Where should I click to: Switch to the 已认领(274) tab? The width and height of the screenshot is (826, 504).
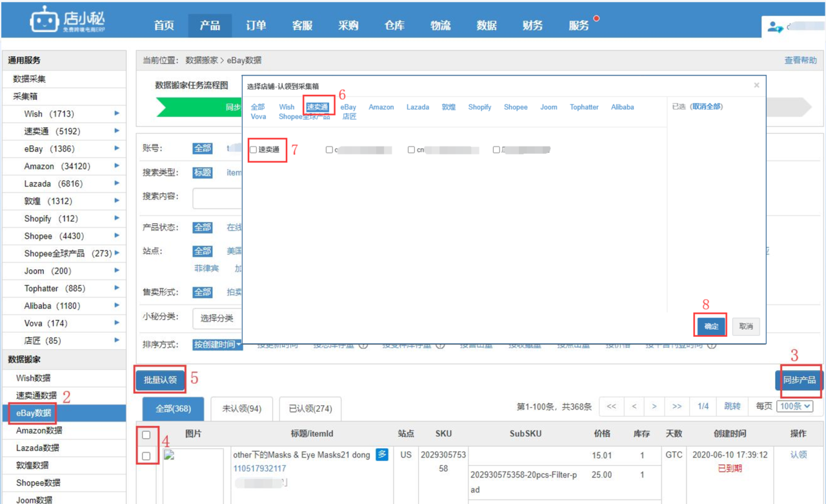[x=310, y=408]
